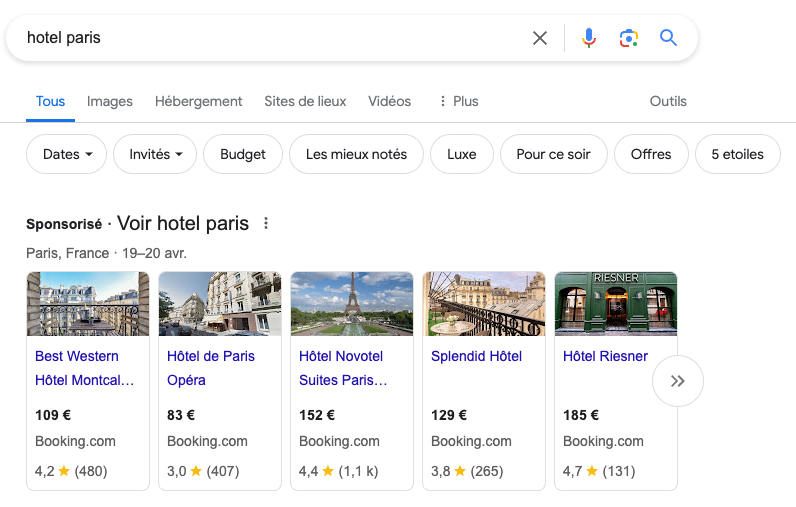Screen dimensions: 796x507
Task: Click Booking.com under Hôtel Riesner
Action: pyautogui.click(x=603, y=442)
